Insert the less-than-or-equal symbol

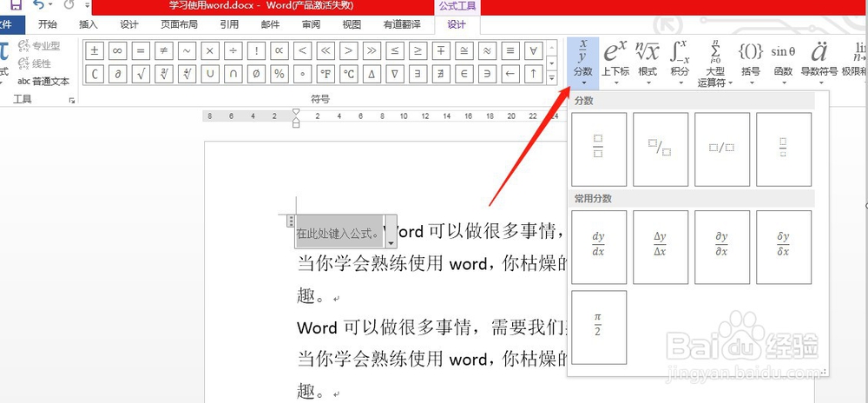coord(395,51)
